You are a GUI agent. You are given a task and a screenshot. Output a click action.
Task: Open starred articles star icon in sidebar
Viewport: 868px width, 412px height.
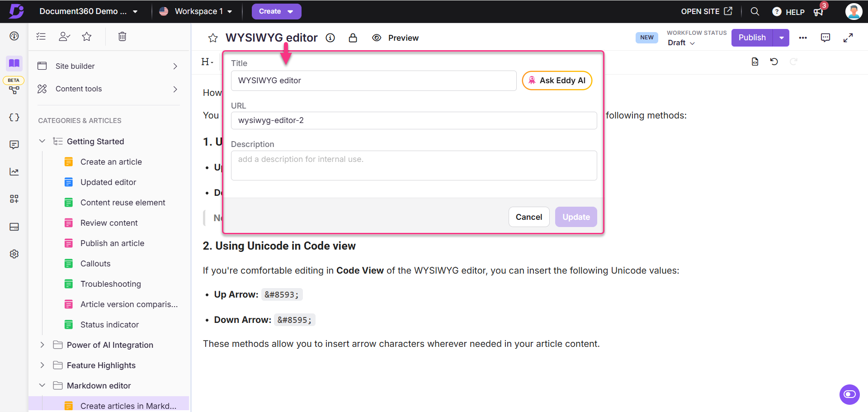[87, 37]
